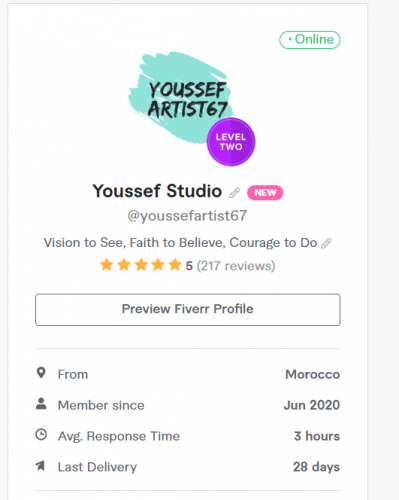Click the @youssefartist67 username
This screenshot has width=399, height=500.
point(187,216)
